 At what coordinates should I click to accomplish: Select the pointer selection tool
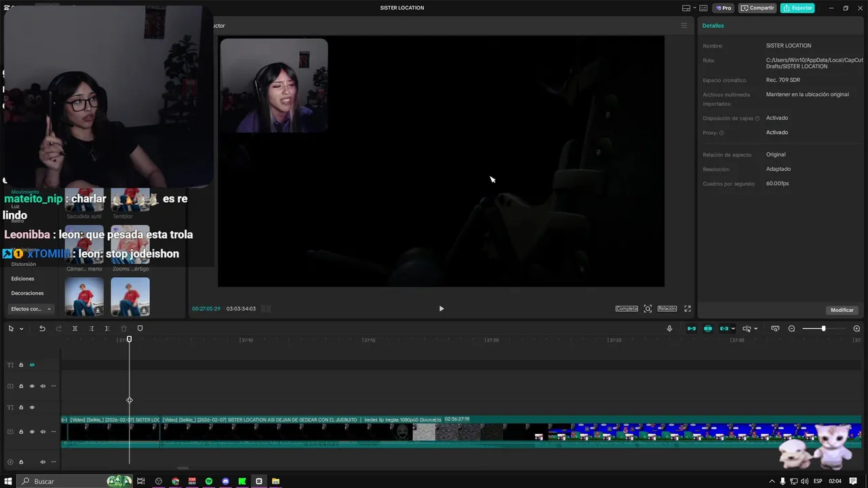tap(11, 329)
